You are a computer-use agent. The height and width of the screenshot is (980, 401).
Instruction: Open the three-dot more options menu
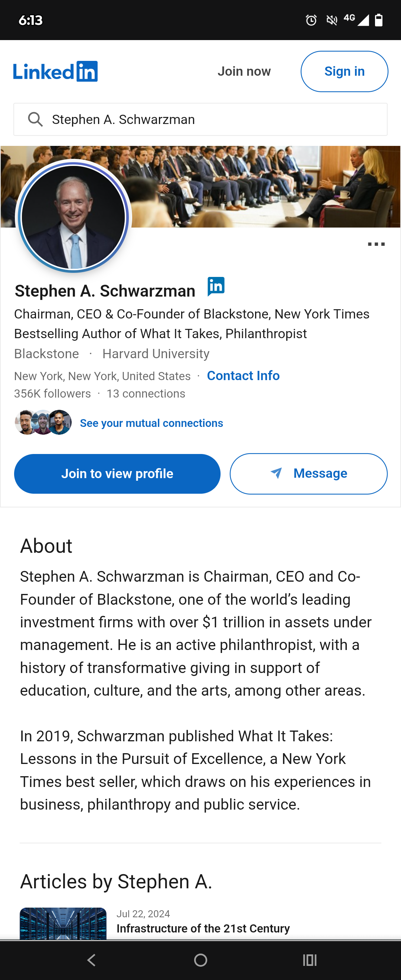[376, 244]
